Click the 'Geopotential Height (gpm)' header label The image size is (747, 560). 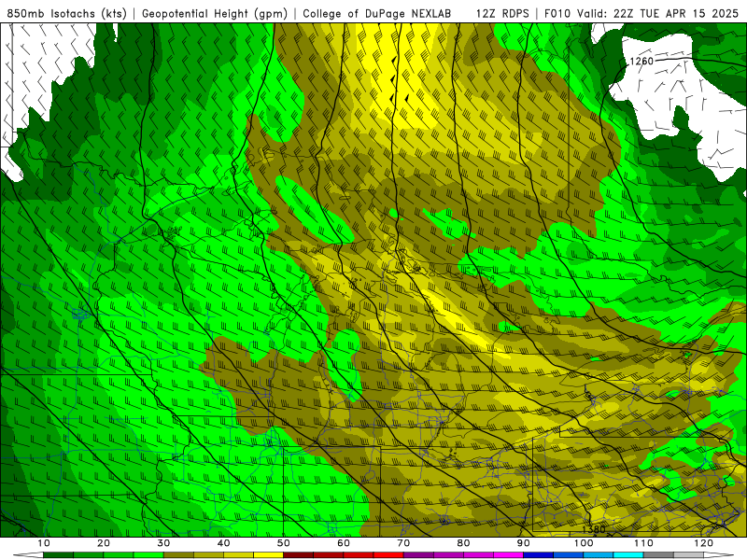215,14
